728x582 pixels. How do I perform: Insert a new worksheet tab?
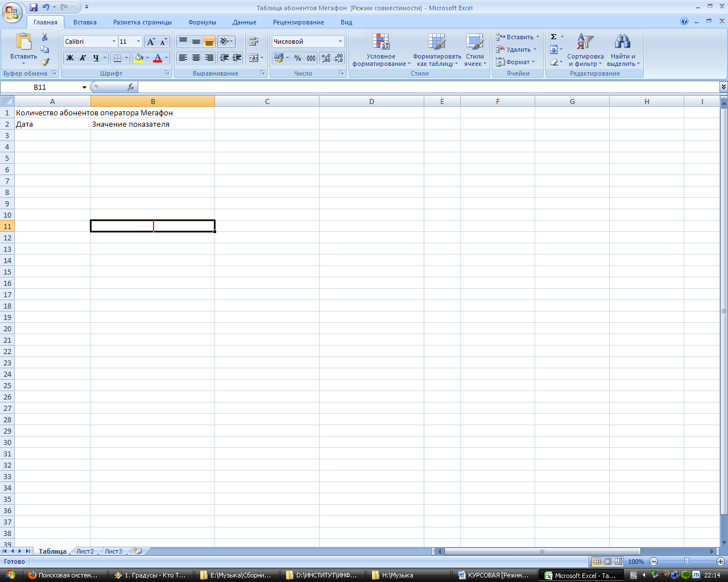pos(138,551)
